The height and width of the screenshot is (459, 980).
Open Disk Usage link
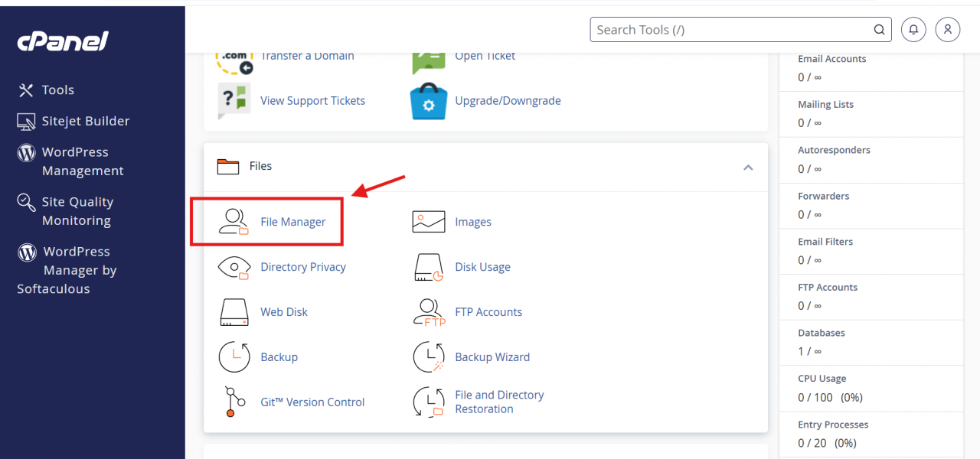pos(482,267)
